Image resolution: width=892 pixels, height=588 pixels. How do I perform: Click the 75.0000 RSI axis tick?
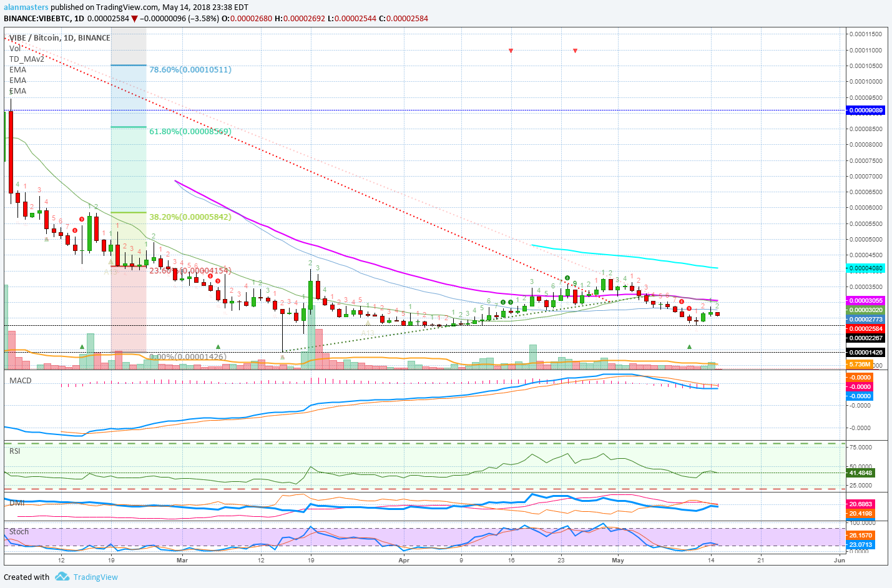pos(861,448)
